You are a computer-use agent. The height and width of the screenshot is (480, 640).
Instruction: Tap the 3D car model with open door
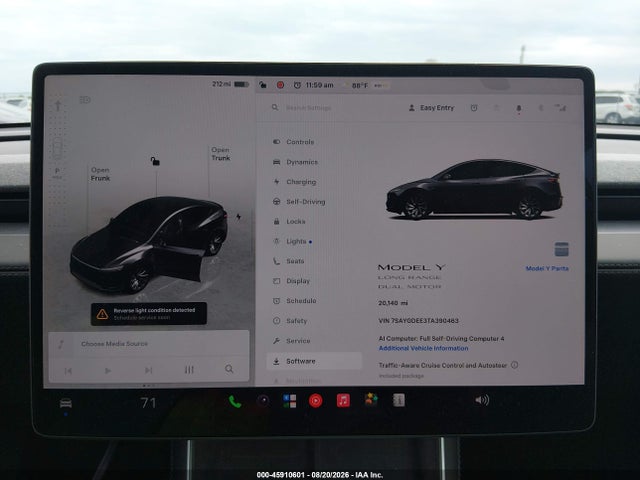[149, 244]
